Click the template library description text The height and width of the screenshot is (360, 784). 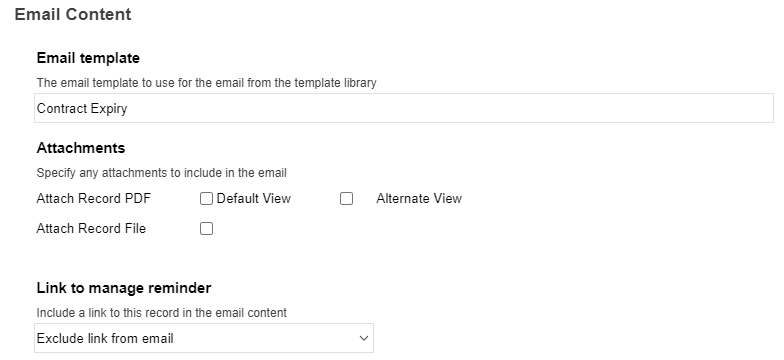[206, 83]
